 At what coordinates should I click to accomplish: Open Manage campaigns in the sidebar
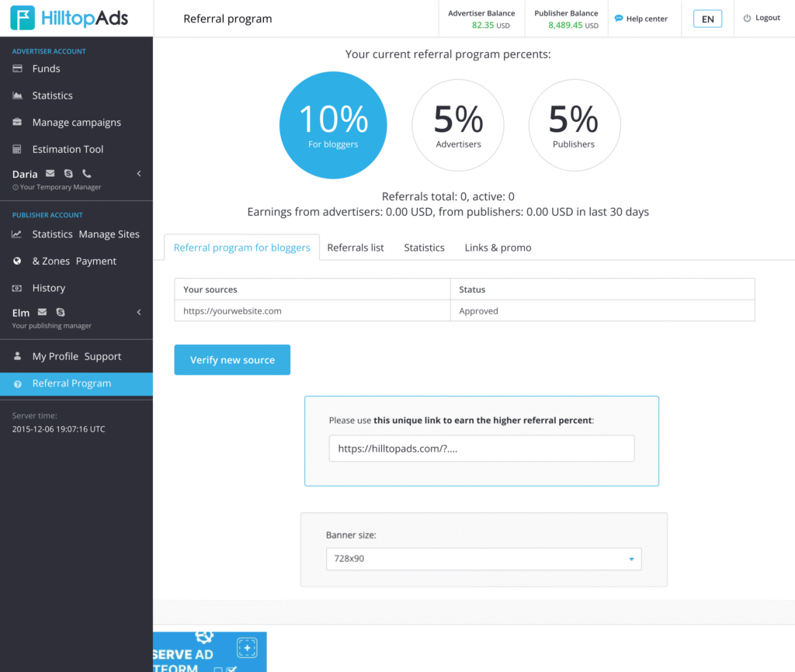coord(76,123)
